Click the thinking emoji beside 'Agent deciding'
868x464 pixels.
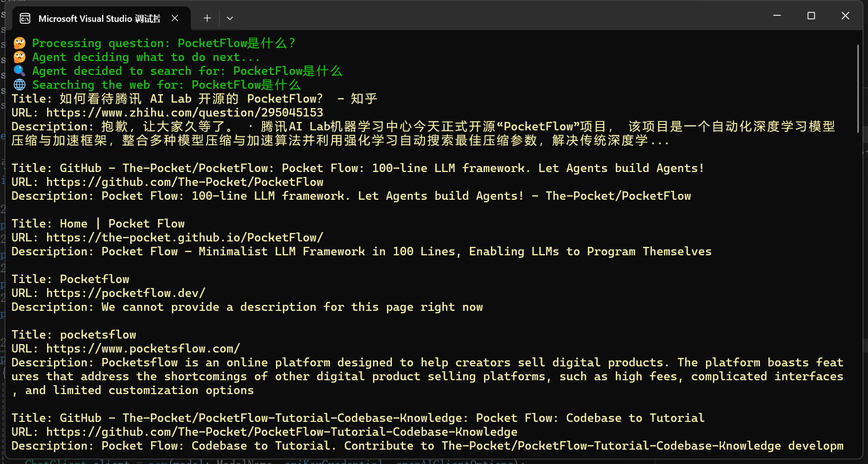[19, 57]
